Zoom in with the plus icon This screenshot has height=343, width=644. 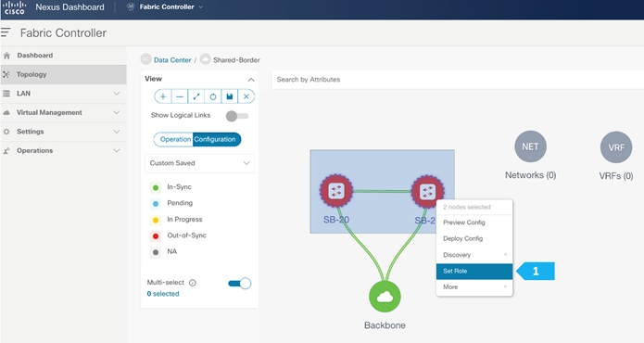(163, 96)
